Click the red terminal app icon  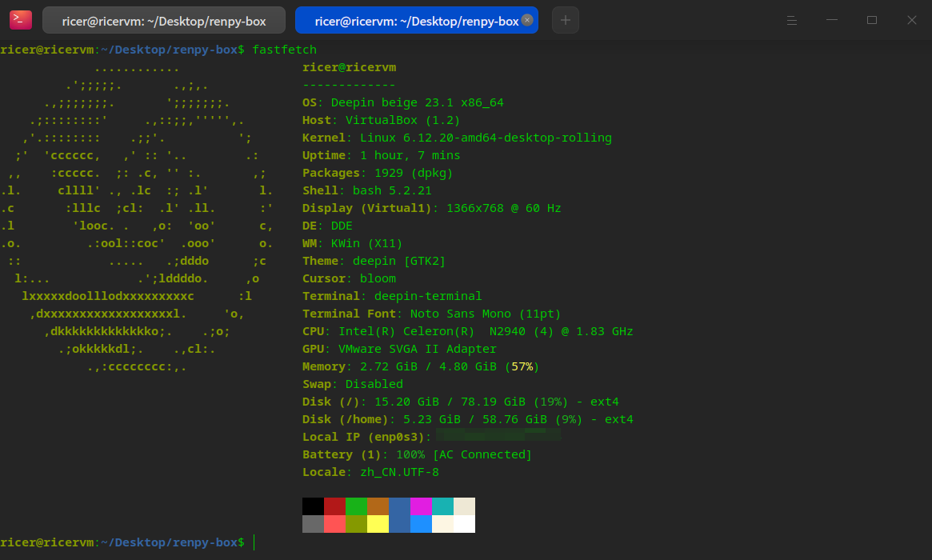point(20,20)
